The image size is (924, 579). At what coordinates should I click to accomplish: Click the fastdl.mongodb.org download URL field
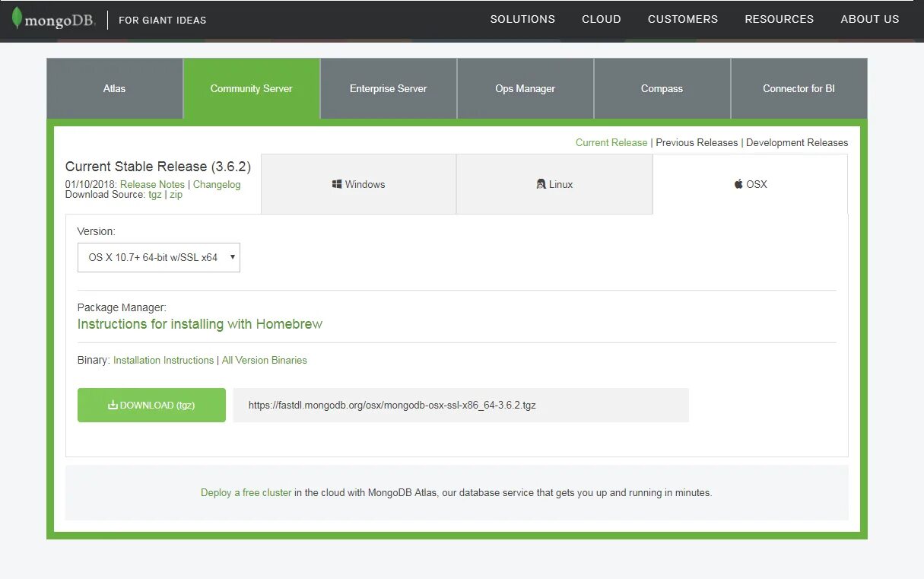461,405
